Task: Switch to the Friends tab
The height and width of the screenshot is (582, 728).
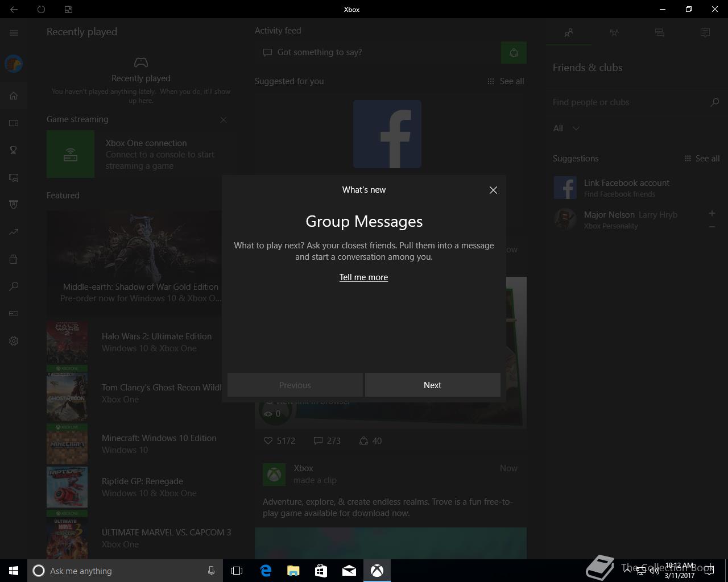Action: 569,33
